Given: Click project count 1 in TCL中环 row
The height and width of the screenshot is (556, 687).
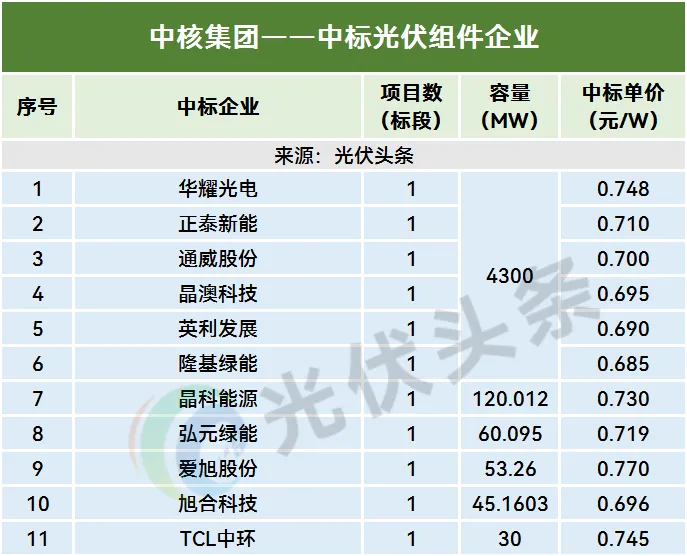Looking at the screenshot, I should tap(411, 538).
